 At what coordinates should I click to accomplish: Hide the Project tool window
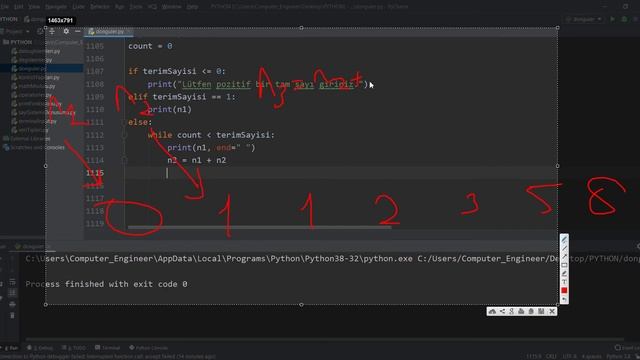tap(78, 31)
